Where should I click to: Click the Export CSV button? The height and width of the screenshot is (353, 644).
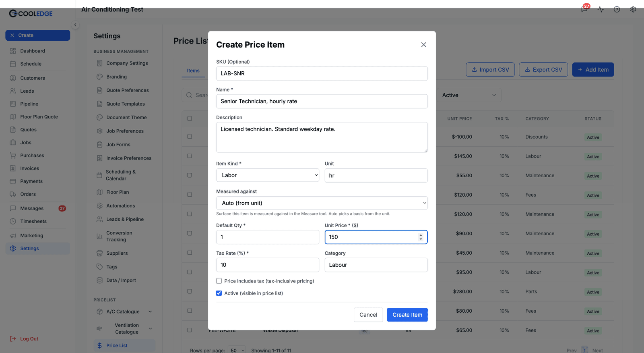click(x=543, y=70)
